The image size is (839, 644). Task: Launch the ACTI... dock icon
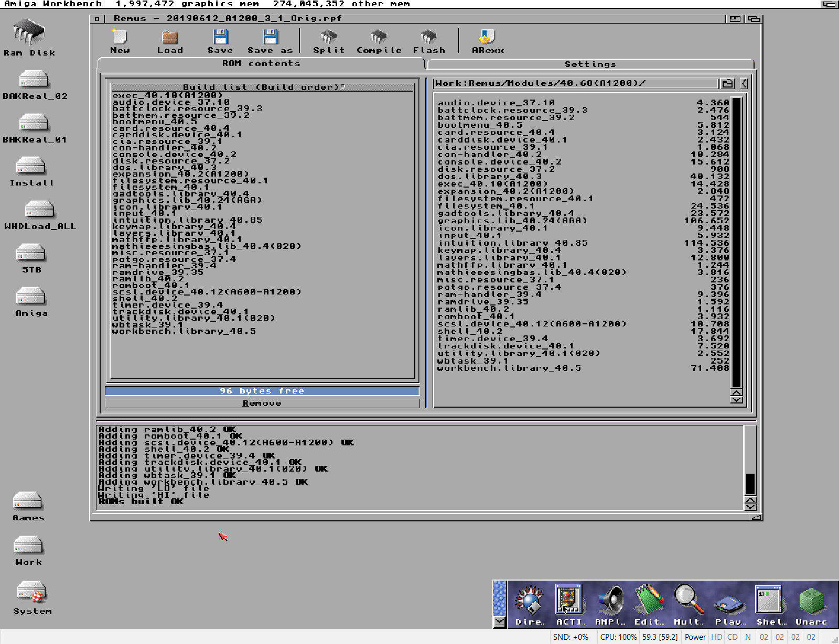[570, 605]
